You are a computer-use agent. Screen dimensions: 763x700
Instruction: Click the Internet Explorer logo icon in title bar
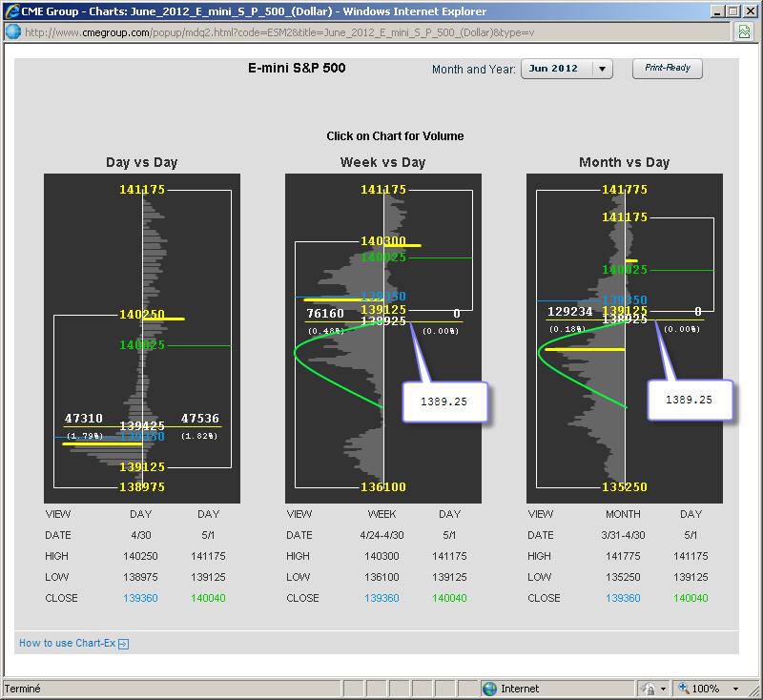coord(12,11)
